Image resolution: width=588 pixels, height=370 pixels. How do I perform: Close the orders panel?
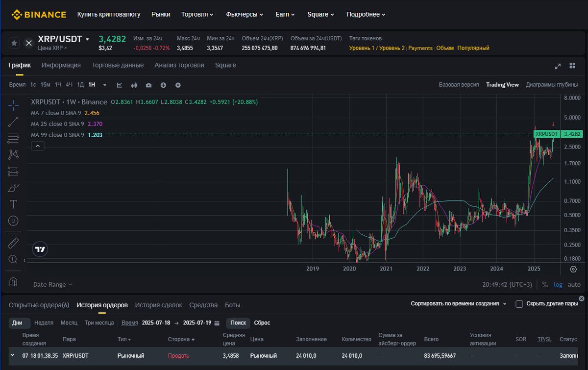tap(582, 298)
